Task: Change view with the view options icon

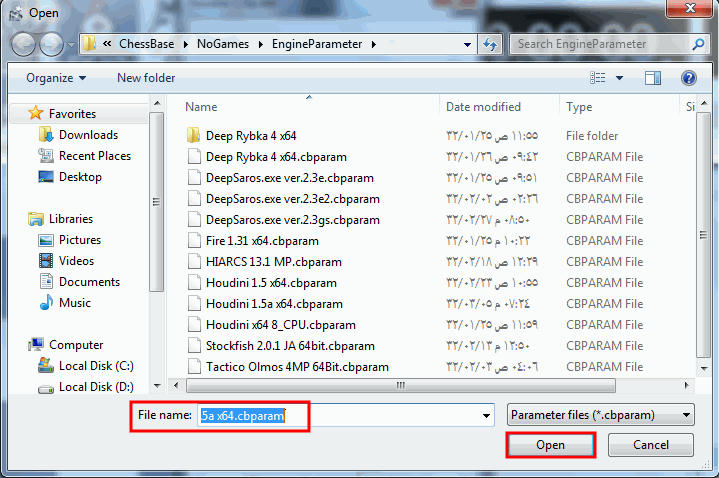Action: (x=597, y=78)
